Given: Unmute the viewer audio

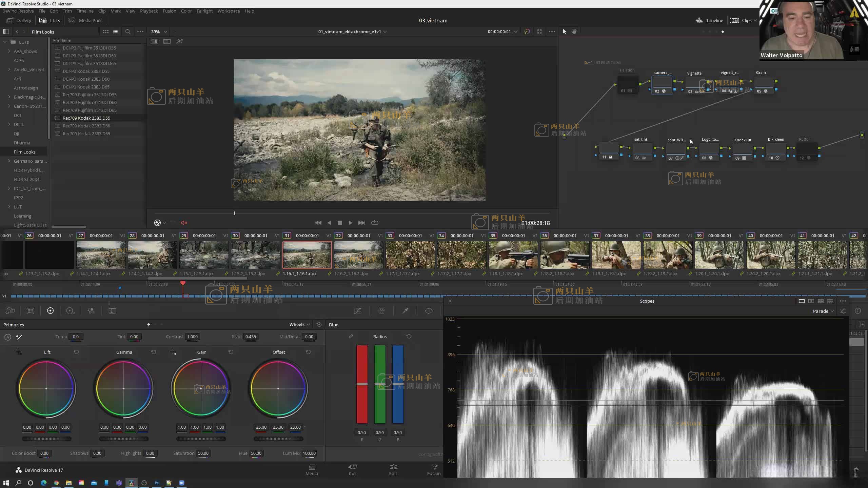Looking at the screenshot, I should click(x=184, y=223).
